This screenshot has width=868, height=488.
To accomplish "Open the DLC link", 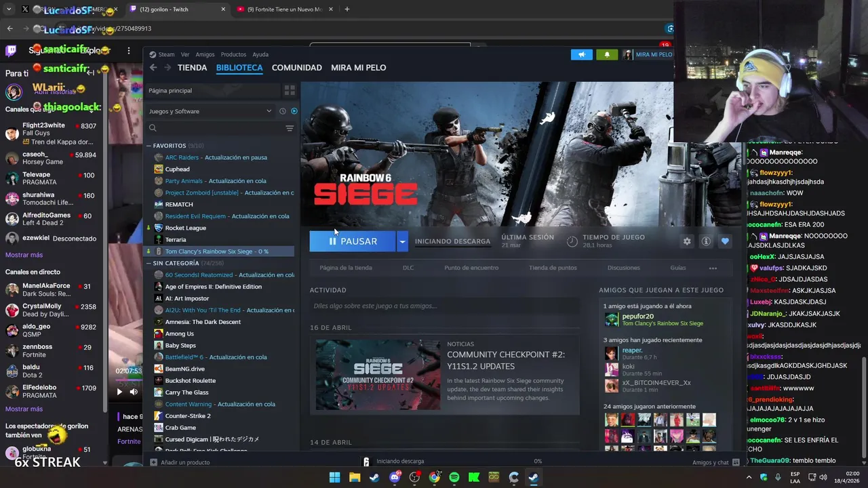I will coord(408,268).
